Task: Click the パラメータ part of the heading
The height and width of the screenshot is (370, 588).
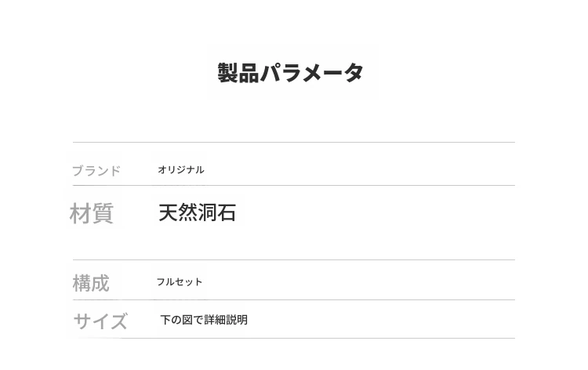Action: [312, 73]
